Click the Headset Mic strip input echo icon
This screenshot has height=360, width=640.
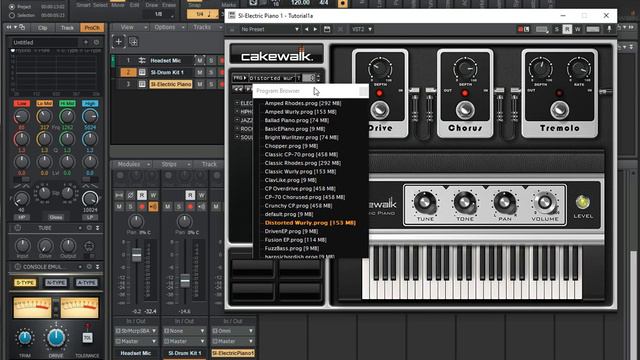click(153, 207)
